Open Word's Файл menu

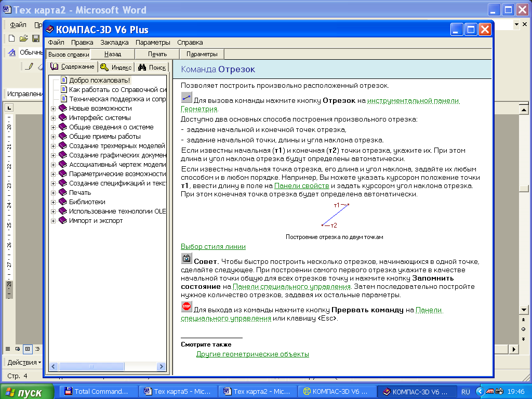pos(18,25)
